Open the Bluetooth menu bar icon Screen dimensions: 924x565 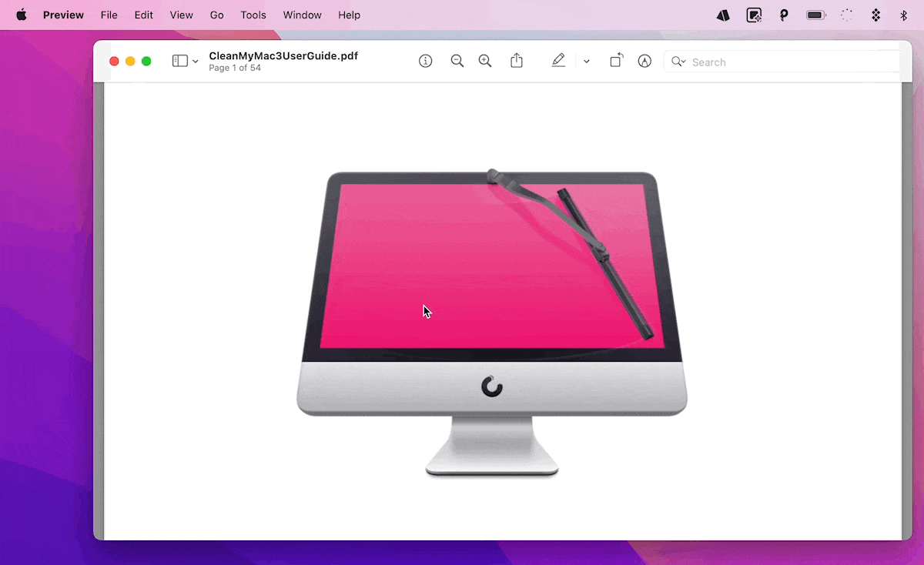tap(904, 15)
